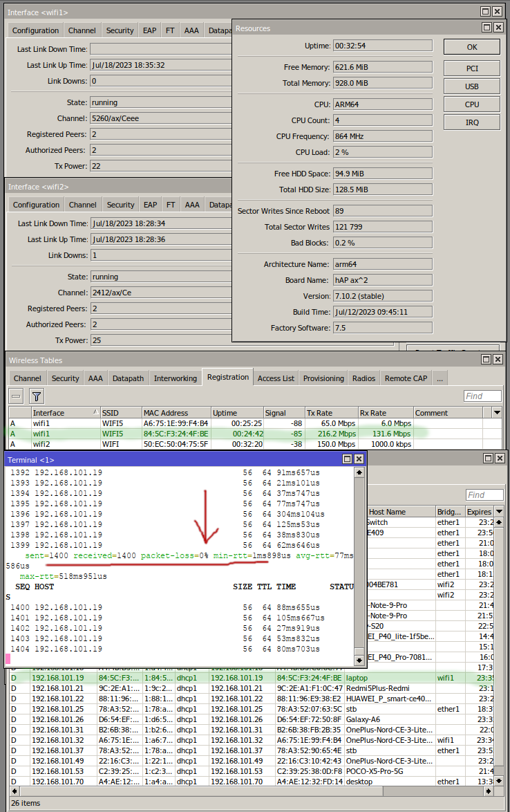510x812 pixels.
Task: Open the column dropdown in the Registration table
Action: pyautogui.click(x=497, y=413)
